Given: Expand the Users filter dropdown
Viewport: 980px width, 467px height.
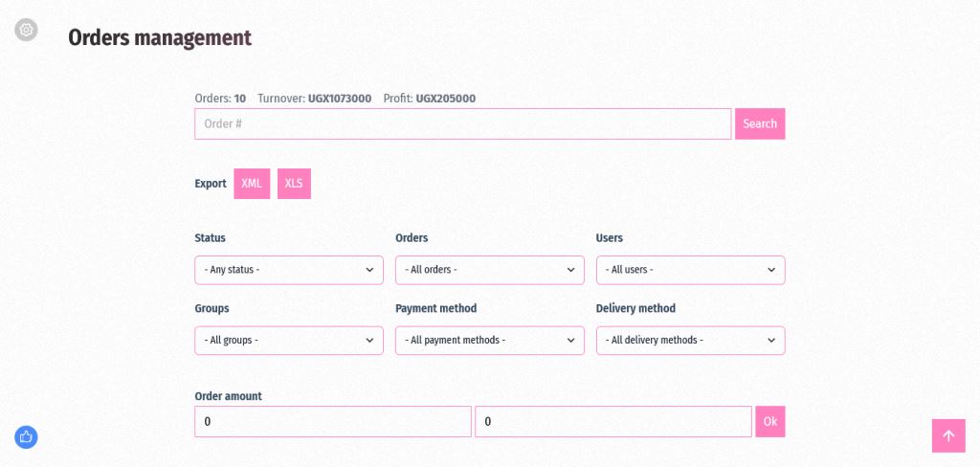Looking at the screenshot, I should pyautogui.click(x=690, y=270).
